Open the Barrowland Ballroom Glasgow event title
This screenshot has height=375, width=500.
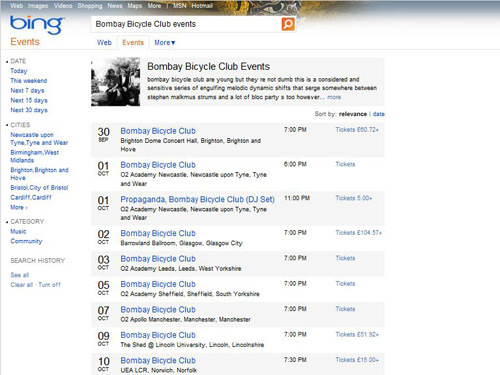tap(158, 233)
